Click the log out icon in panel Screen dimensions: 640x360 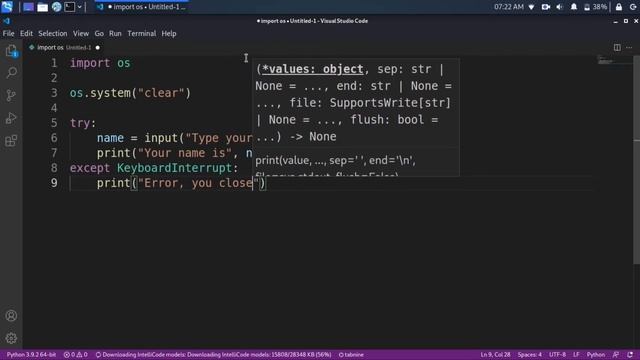633,7
